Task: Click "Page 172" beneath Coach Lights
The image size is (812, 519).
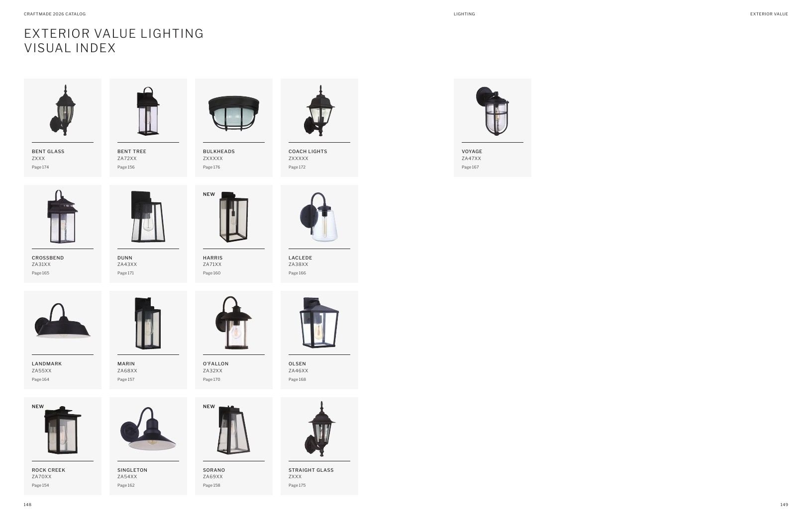Action: point(297,167)
